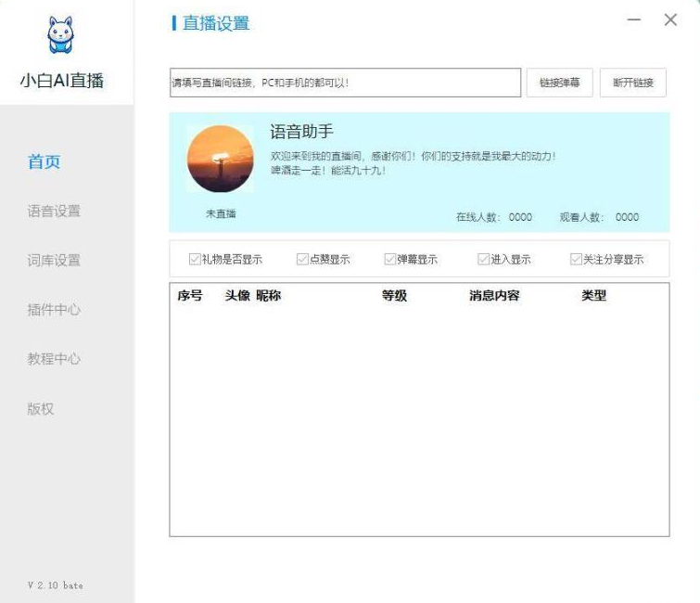This screenshot has height=603, width=700.
Task: Toggle the 关注分享显示 checkbox
Action: click(576, 259)
